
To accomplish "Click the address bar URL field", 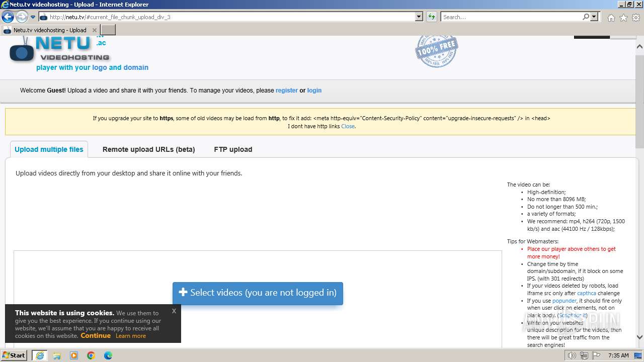I will coord(227,17).
